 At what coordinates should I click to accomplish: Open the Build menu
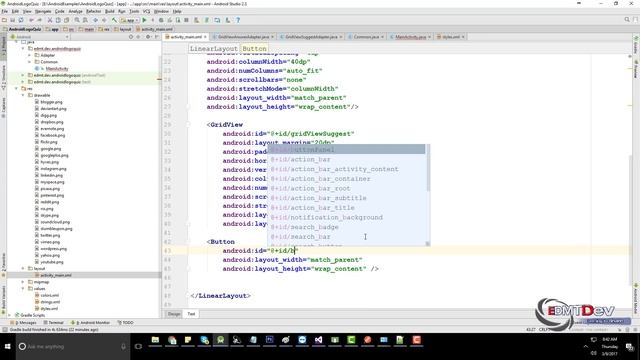point(110,11)
